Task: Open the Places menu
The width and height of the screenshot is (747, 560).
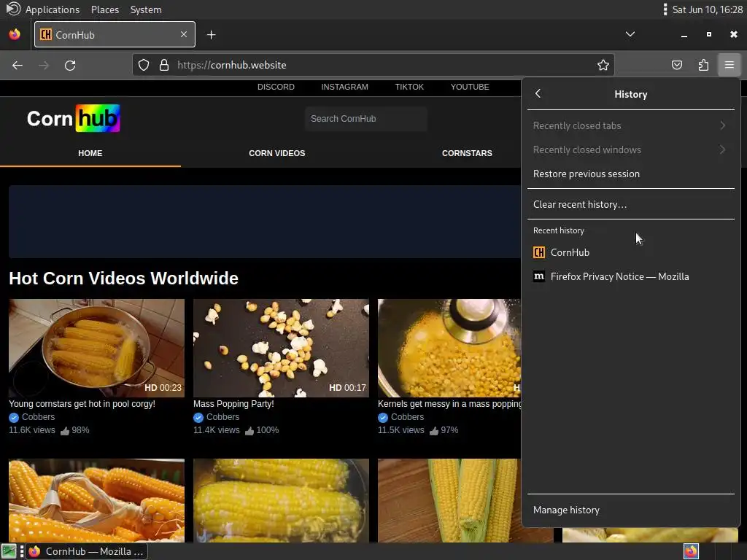Action: click(105, 9)
